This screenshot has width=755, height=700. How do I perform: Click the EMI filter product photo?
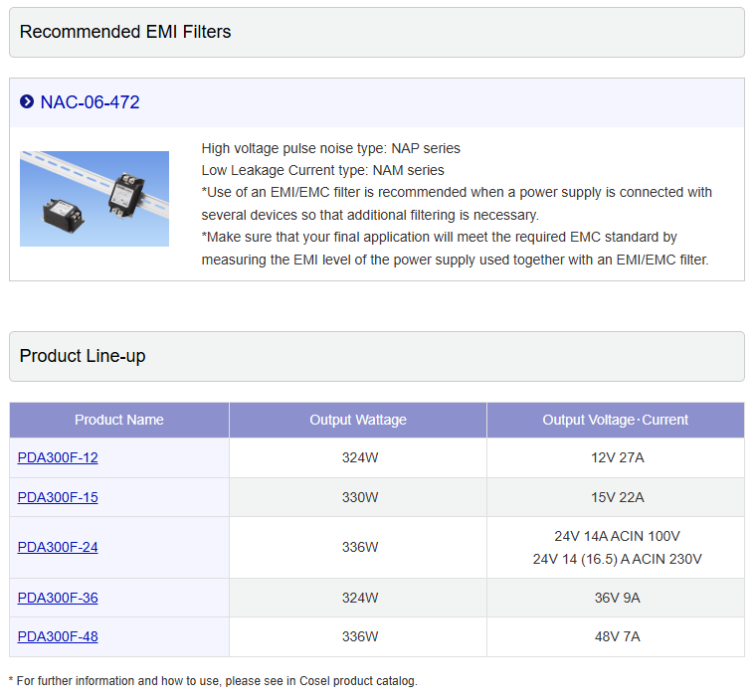coord(94,199)
